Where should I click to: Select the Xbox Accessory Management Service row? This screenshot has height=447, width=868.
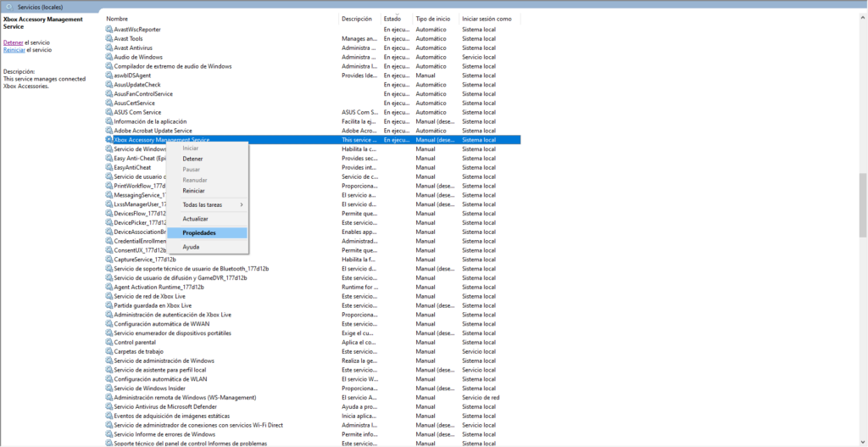(312, 140)
